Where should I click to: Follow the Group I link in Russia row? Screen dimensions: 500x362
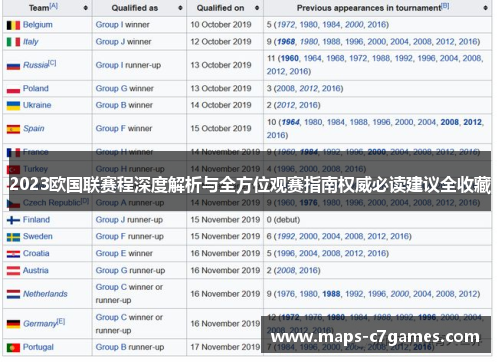109,65
